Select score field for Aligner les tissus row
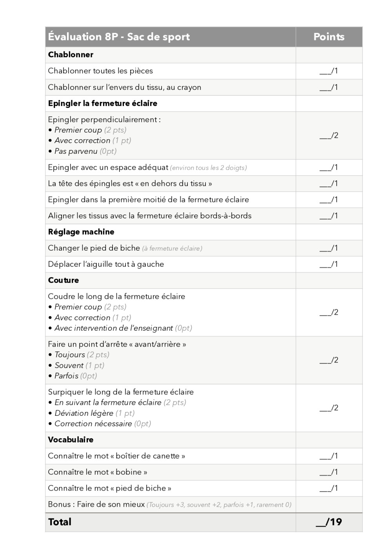Viewport: 392px width, 555px height. [329, 216]
